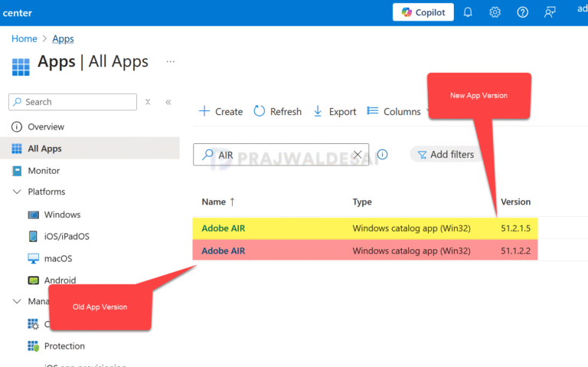Viewport: 588px width, 367px height.
Task: Open the feedback person icon
Action: [x=550, y=12]
